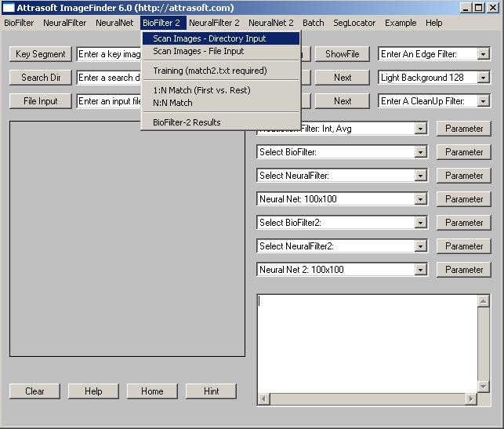Screen dimensions: 504x429
Task: Choose N:N Match menu entry
Action: (172, 103)
